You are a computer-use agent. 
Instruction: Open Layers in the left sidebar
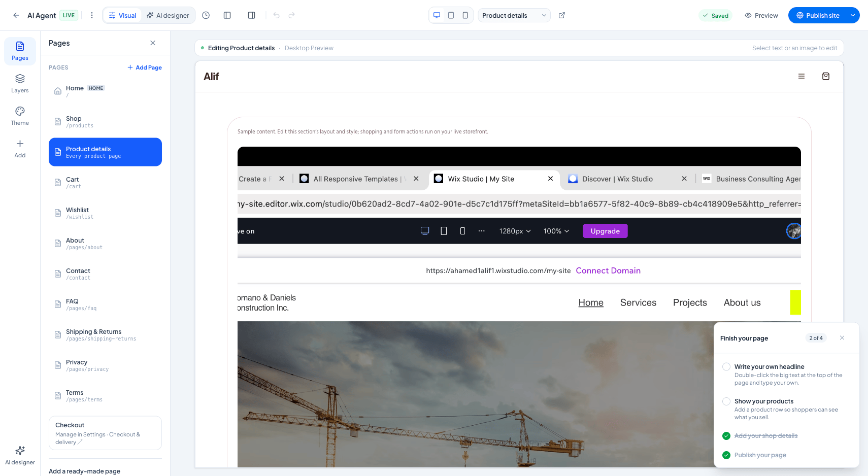[x=20, y=83]
